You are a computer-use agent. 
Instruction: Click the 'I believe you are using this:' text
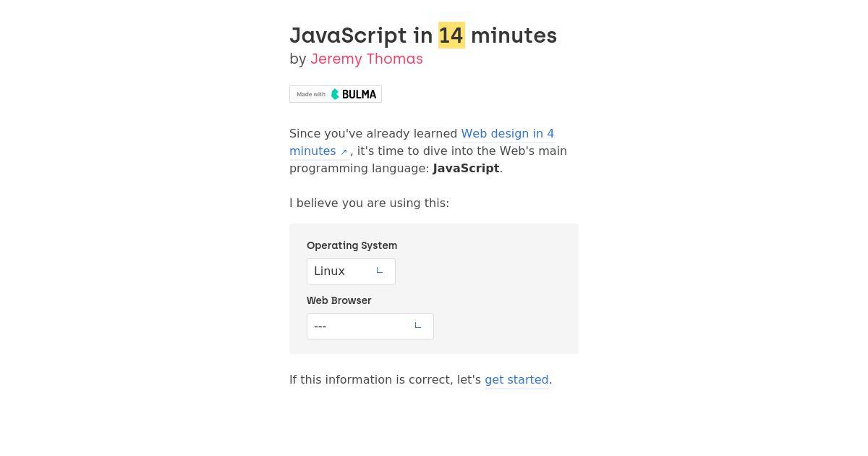point(369,203)
